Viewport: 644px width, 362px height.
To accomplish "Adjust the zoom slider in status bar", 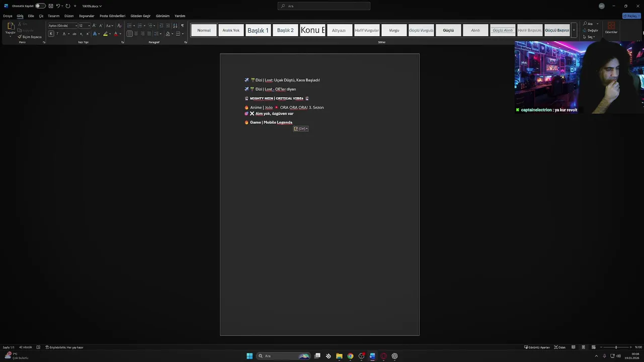I will 616,347.
